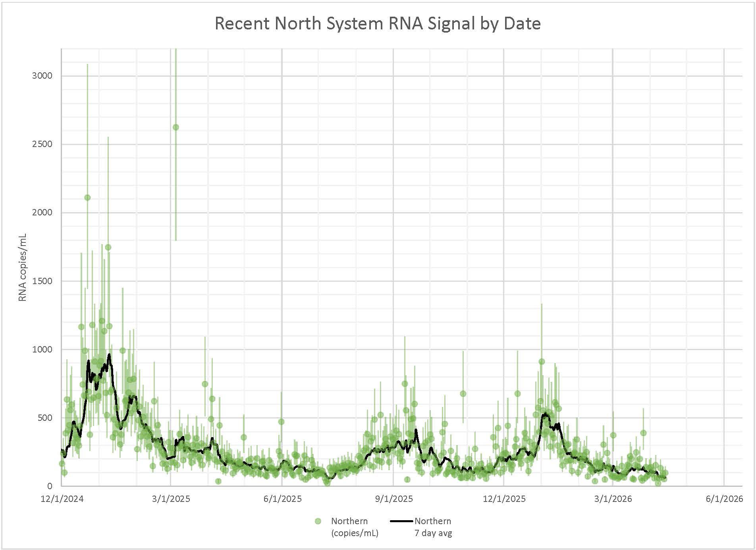Select the data point just above 2000 copies/mL
The width and height of the screenshot is (756, 550).
click(87, 198)
